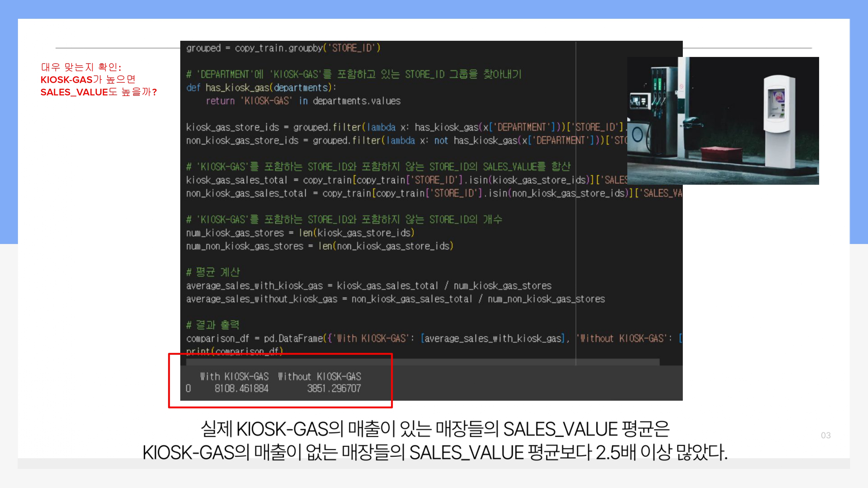This screenshot has height=488, width=868.
Task: Click the 'return KIOSK-GAS in departments.values' line
Action: tap(303, 101)
